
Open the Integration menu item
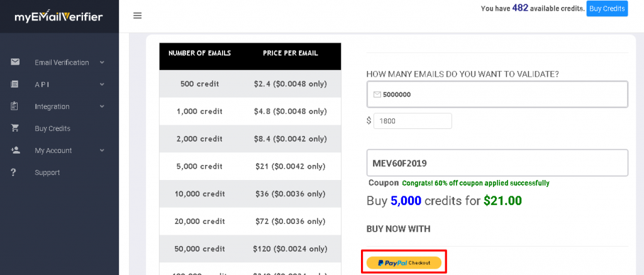(52, 106)
